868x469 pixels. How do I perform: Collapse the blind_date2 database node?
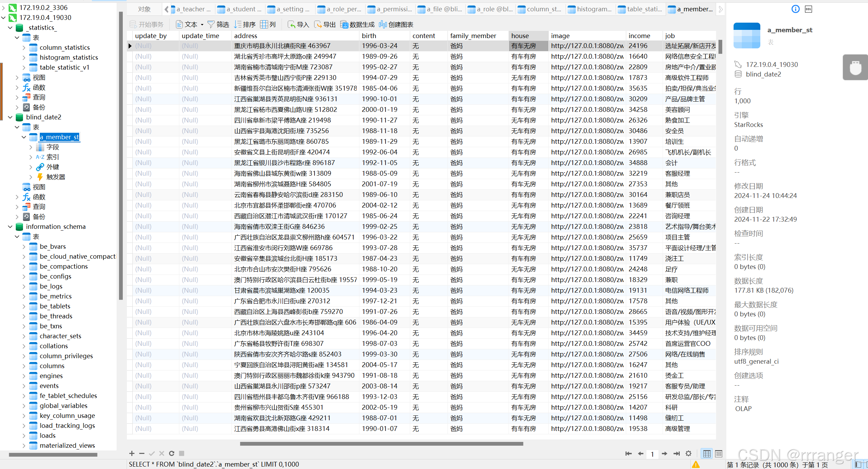click(10, 117)
